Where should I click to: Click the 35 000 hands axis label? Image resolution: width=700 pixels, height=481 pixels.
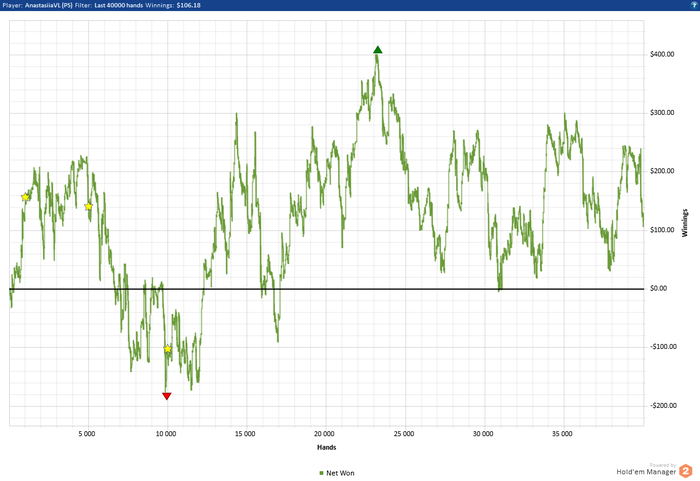pyautogui.click(x=562, y=434)
